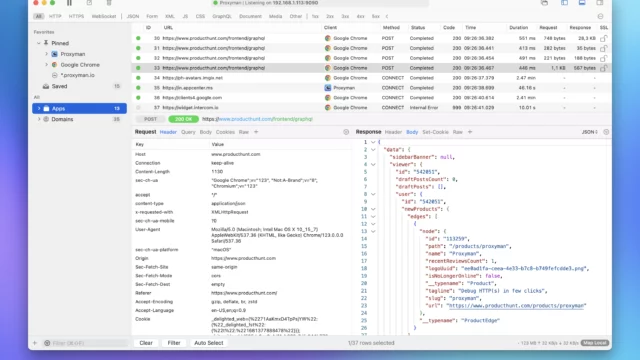Collapse the Pinned section in the sidebar
Image resolution: width=640 pixels, height=360 pixels.
(39, 43)
